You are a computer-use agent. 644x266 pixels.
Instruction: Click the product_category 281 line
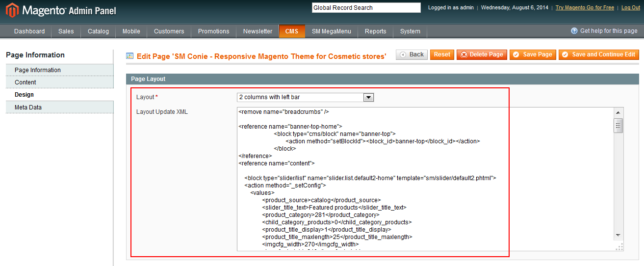pyautogui.click(x=320, y=215)
